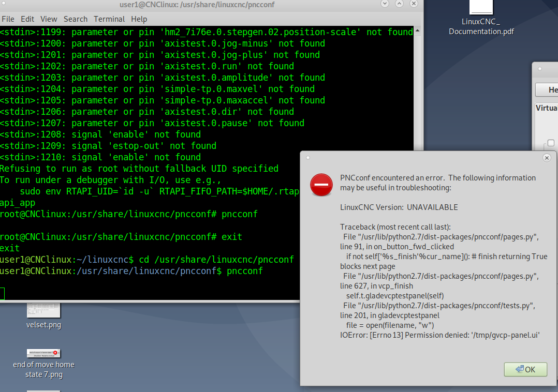558x392 pixels.
Task: Click the 'simple-tp.0.maxaccel' not found line
Action: pyautogui.click(x=163, y=100)
